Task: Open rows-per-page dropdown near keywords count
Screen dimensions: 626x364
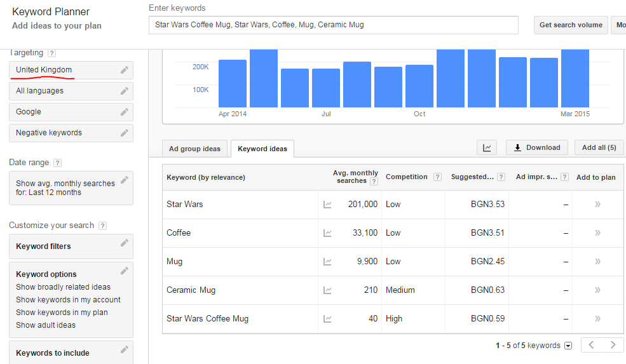Action: click(568, 346)
